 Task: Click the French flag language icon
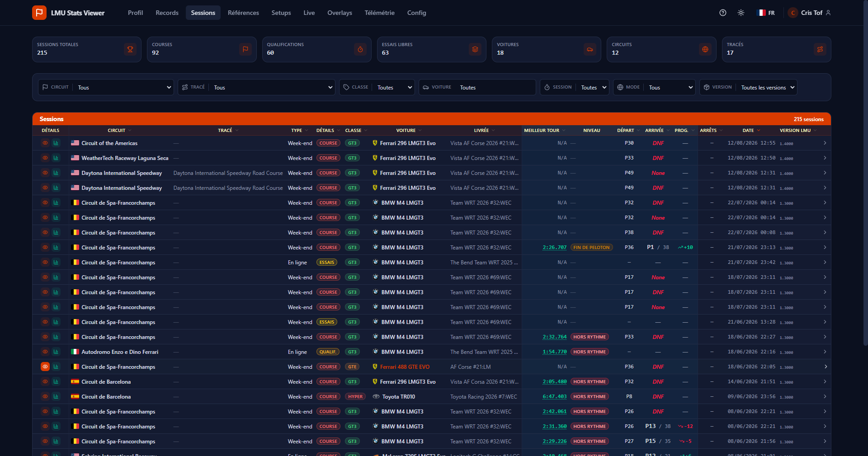pos(761,13)
